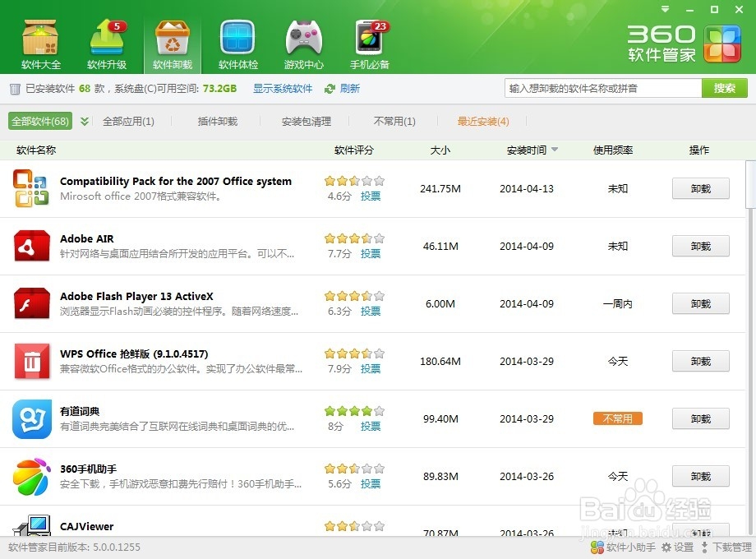Vote 投票 for 有道词典
This screenshot has height=559, width=756.
pyautogui.click(x=371, y=427)
